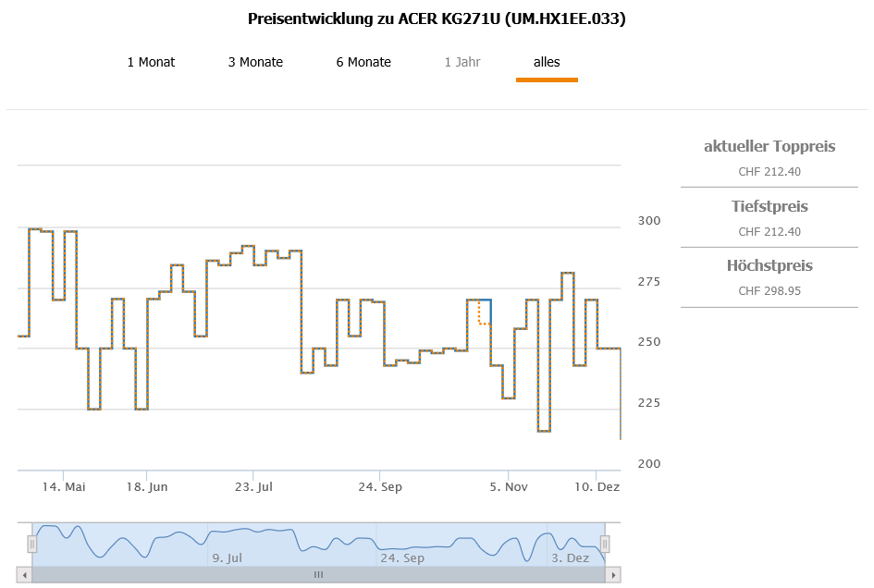The height and width of the screenshot is (588, 874).
Task: Click the 23. Jul label on the x-axis
Action: point(253,486)
